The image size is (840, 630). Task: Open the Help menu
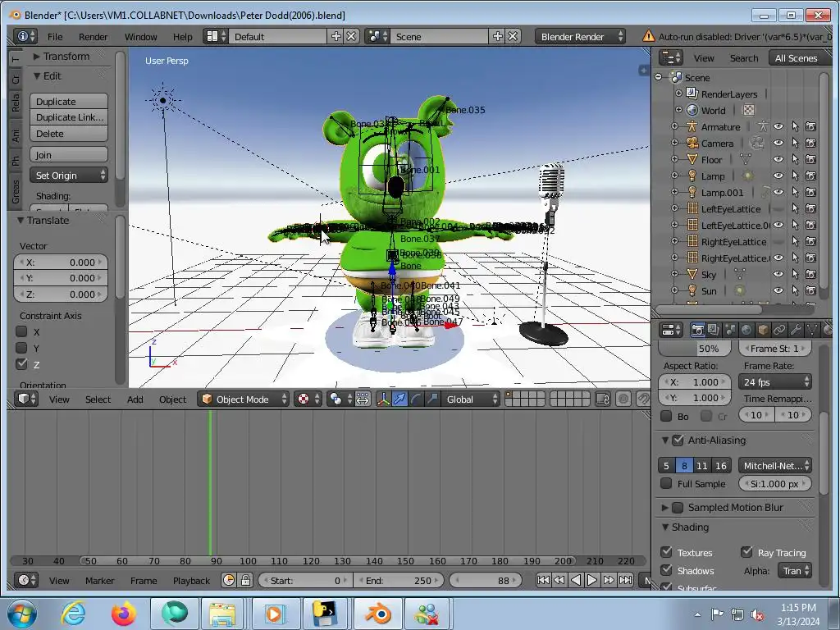183,36
